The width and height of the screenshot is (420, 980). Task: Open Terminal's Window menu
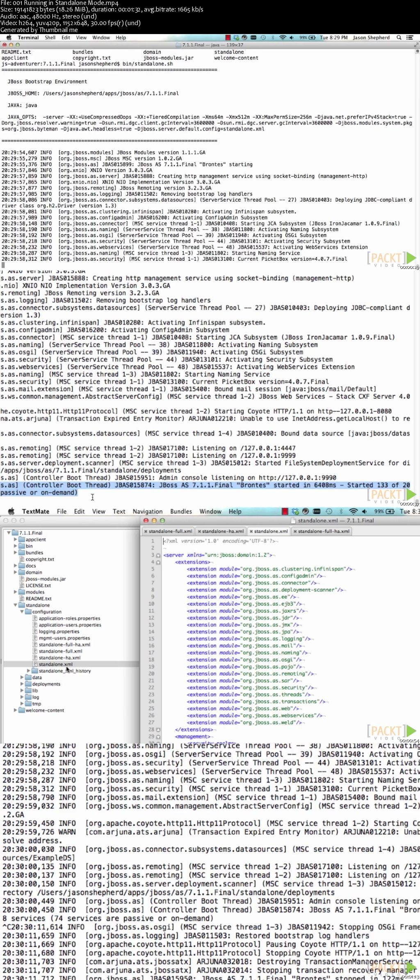(101, 37)
